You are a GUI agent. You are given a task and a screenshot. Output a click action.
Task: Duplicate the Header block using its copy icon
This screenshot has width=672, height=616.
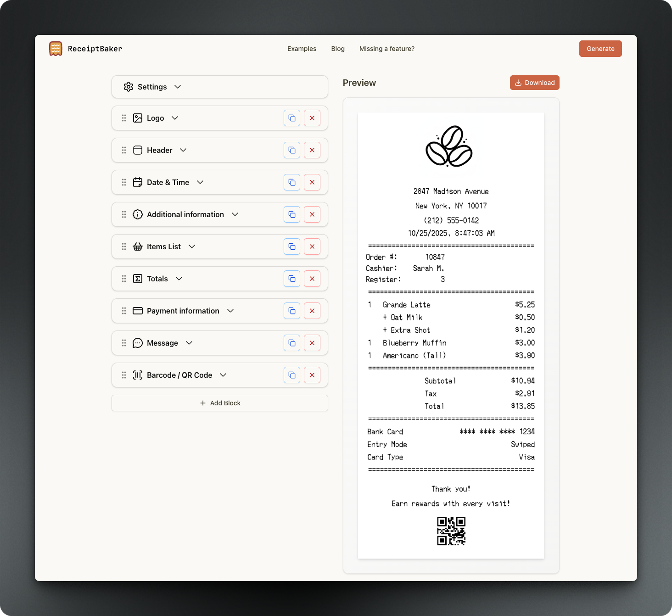coord(291,150)
